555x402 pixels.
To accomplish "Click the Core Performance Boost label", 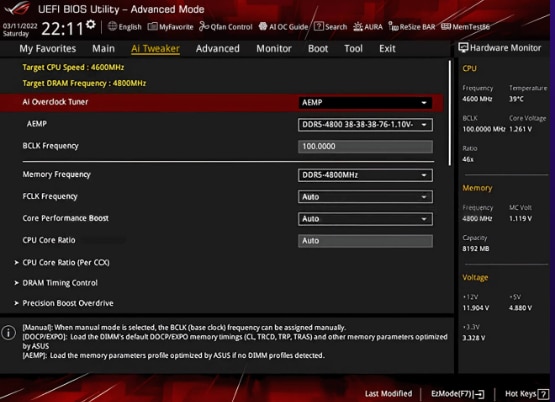I will tap(65, 218).
